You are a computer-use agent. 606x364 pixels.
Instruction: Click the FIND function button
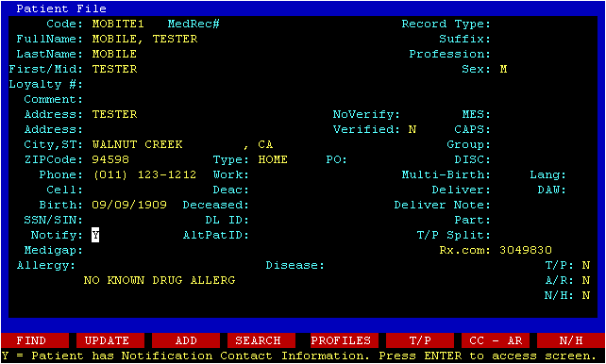tap(35, 340)
